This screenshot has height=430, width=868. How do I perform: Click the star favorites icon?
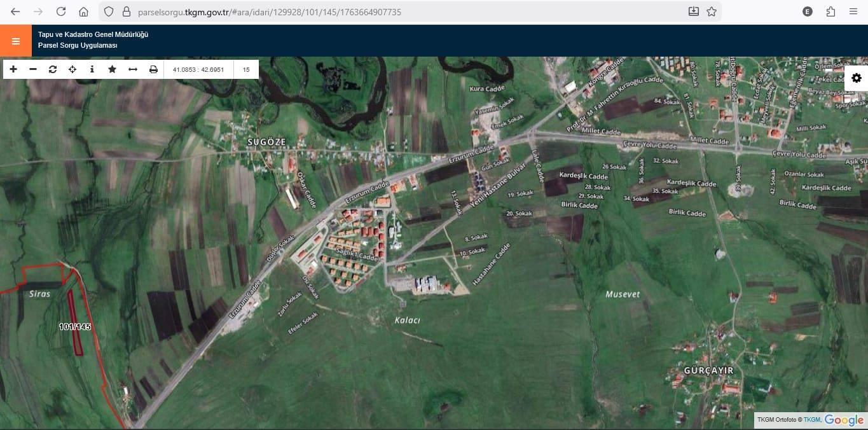112,69
